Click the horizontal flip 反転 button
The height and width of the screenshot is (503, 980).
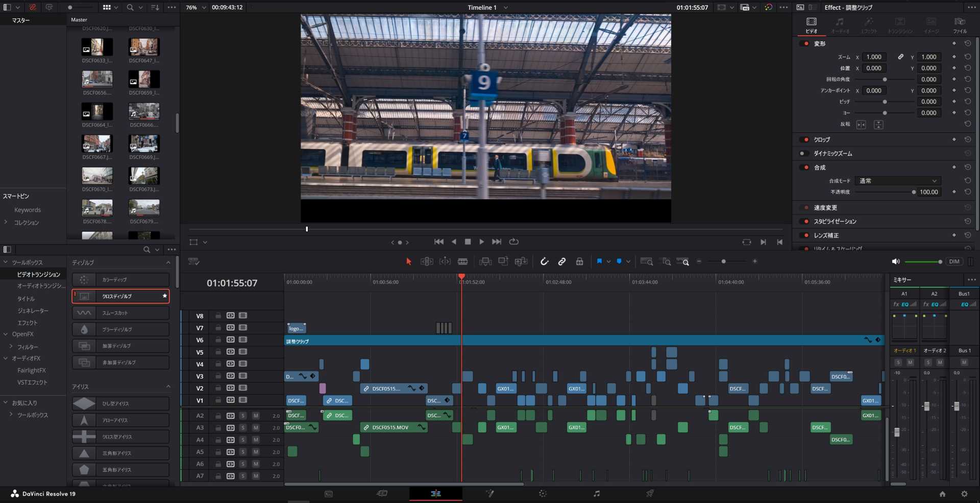point(861,125)
